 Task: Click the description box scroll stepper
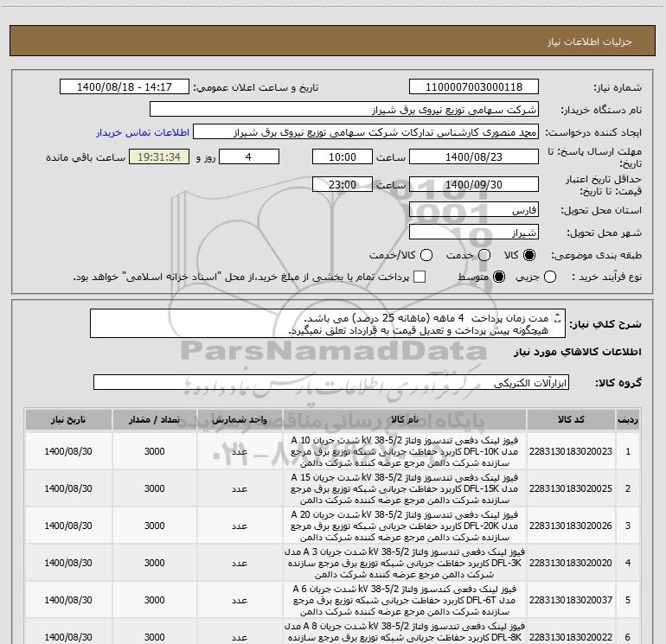pyautogui.click(x=558, y=317)
